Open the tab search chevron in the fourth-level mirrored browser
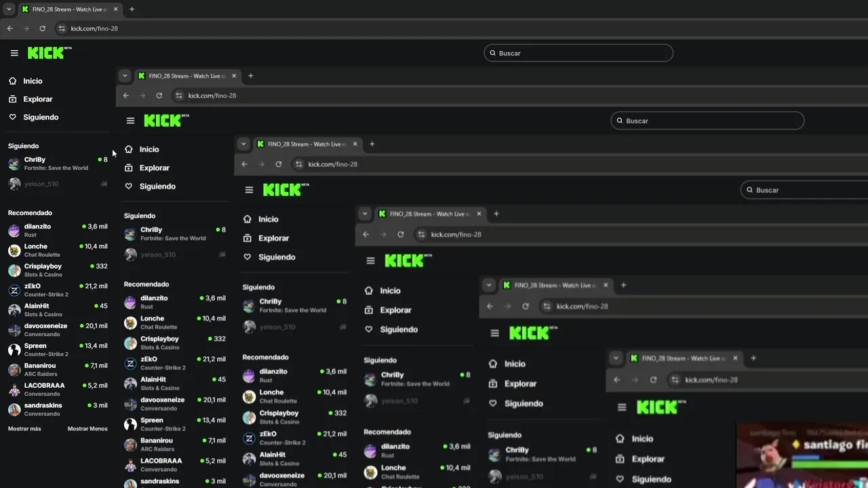Viewport: 868px width, 488px height. click(x=365, y=213)
